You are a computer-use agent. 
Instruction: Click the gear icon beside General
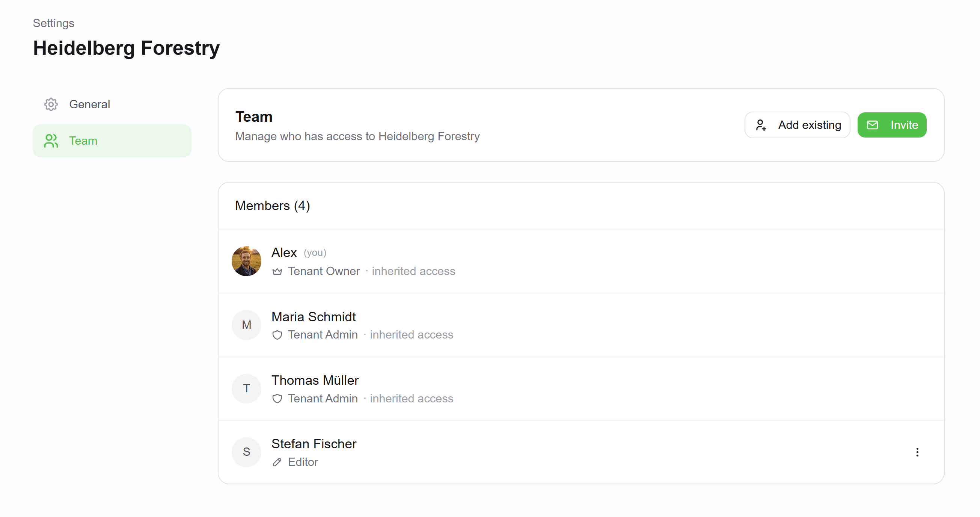pyautogui.click(x=51, y=104)
